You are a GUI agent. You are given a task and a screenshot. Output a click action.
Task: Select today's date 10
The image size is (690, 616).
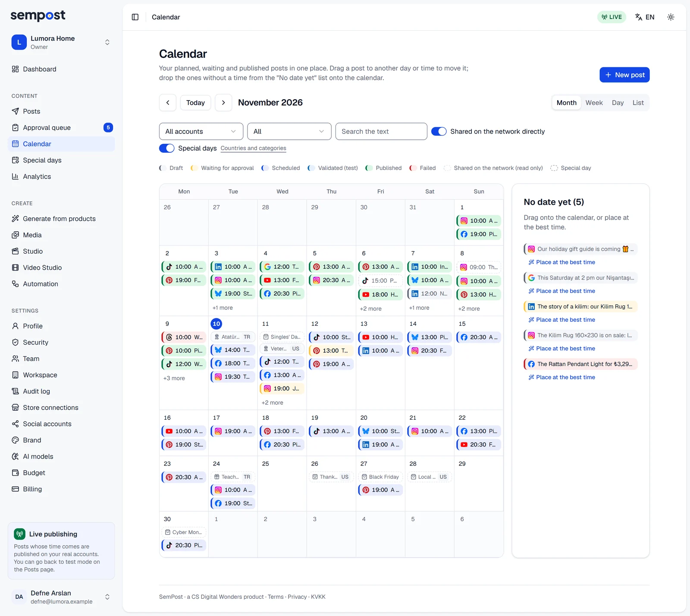pyautogui.click(x=216, y=324)
